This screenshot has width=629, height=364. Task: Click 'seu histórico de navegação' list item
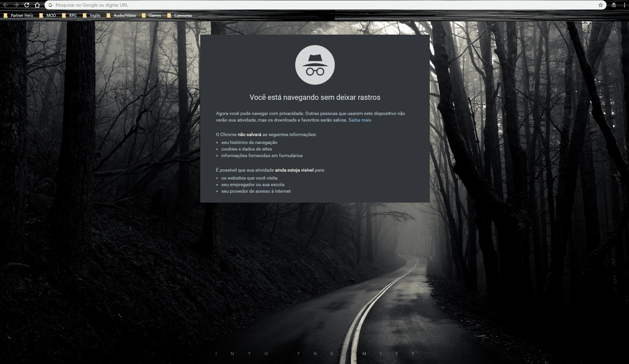[249, 142]
